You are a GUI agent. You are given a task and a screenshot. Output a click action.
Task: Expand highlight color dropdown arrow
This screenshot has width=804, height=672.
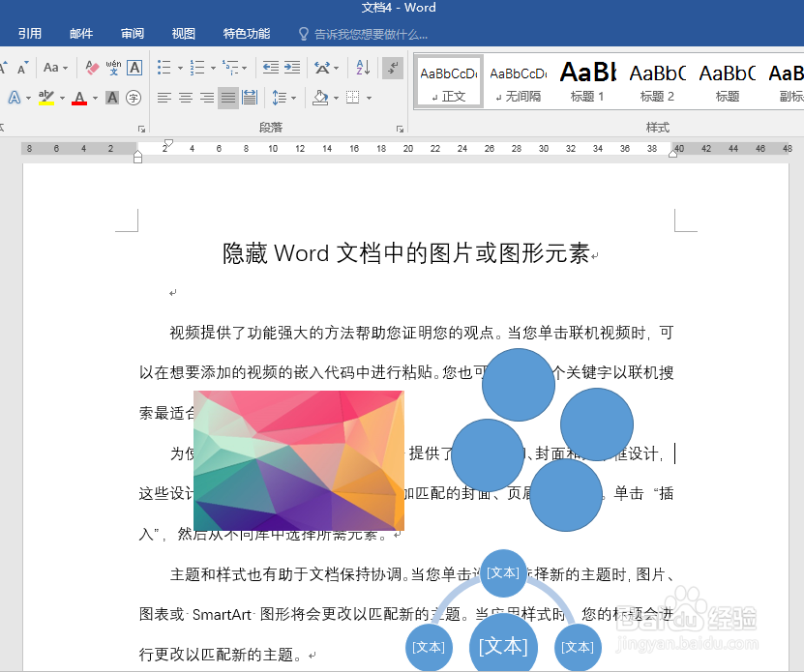click(62, 98)
